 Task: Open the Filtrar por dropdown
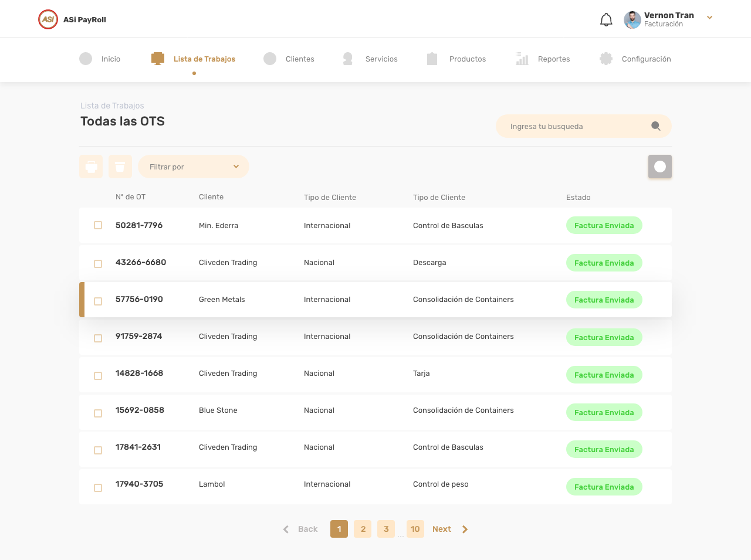(194, 167)
